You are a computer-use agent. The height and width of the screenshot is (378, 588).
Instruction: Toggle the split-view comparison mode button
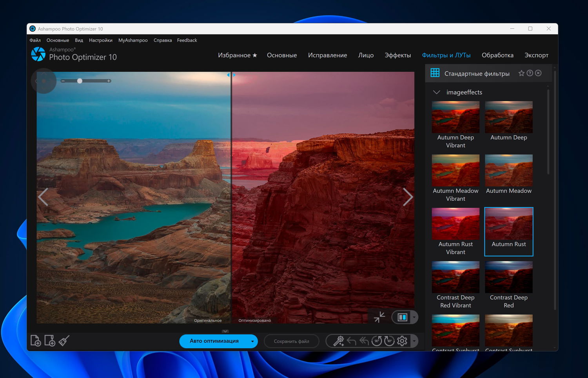(402, 317)
